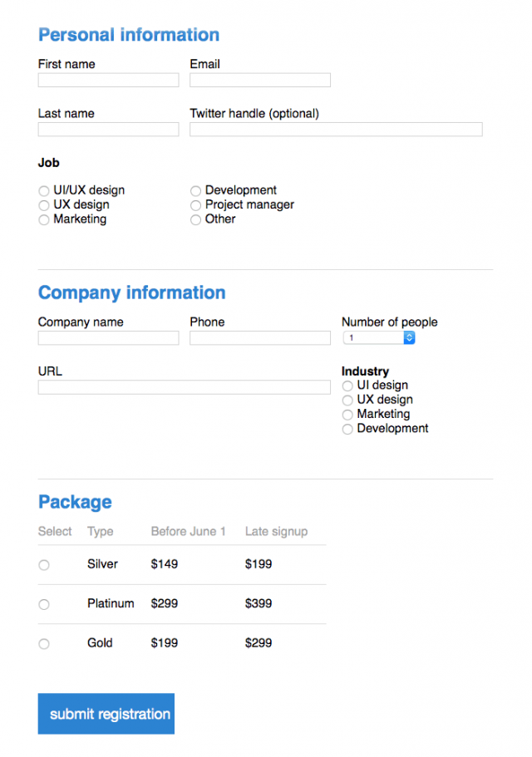Select UX design under Industry
Viewport: 532px width, 757px height.
coord(347,401)
